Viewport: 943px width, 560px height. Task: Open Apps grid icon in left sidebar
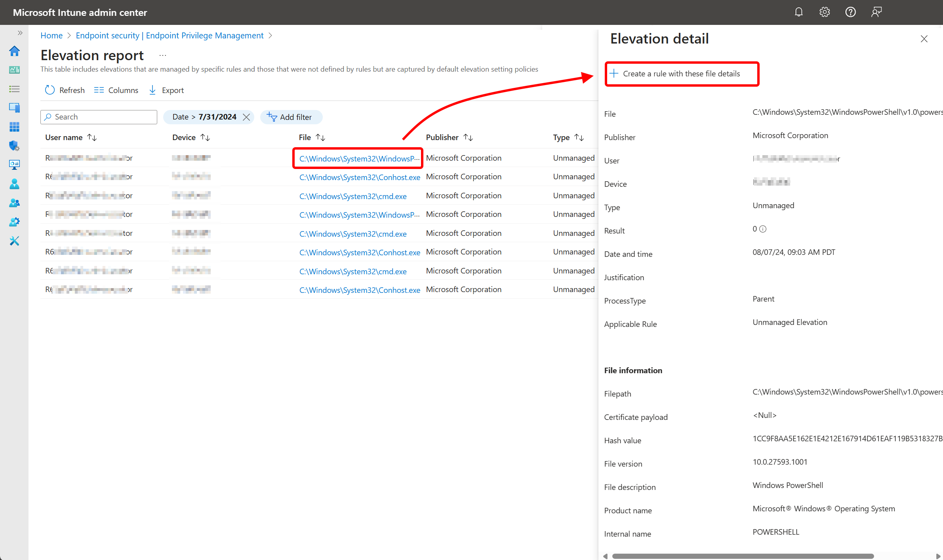pos(14,127)
